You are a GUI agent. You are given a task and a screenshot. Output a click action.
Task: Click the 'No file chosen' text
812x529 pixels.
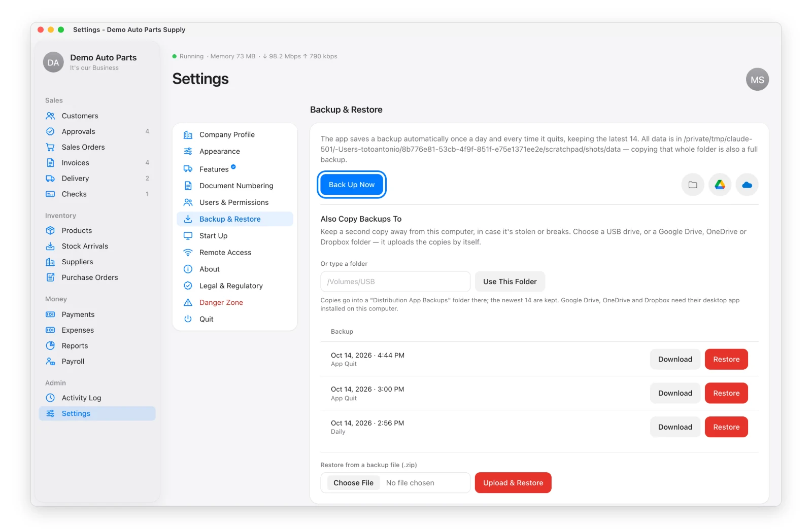[410, 483]
